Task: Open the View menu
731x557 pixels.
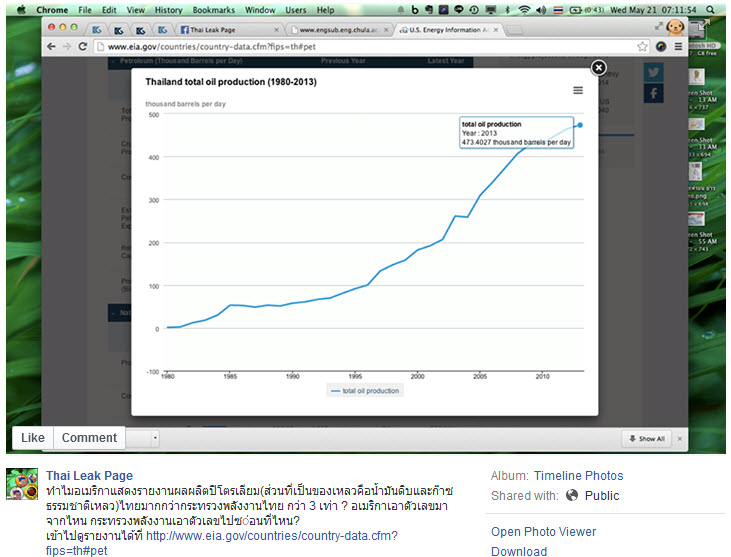Action: click(136, 10)
